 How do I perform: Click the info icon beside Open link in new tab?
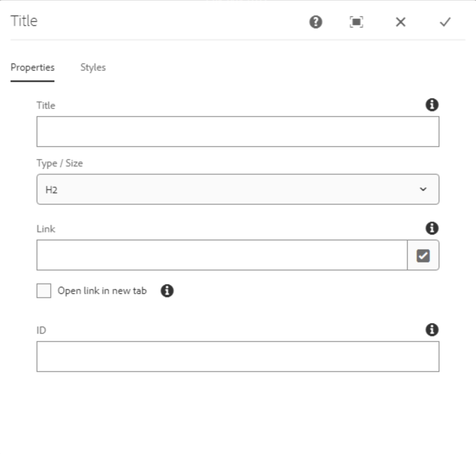167,291
